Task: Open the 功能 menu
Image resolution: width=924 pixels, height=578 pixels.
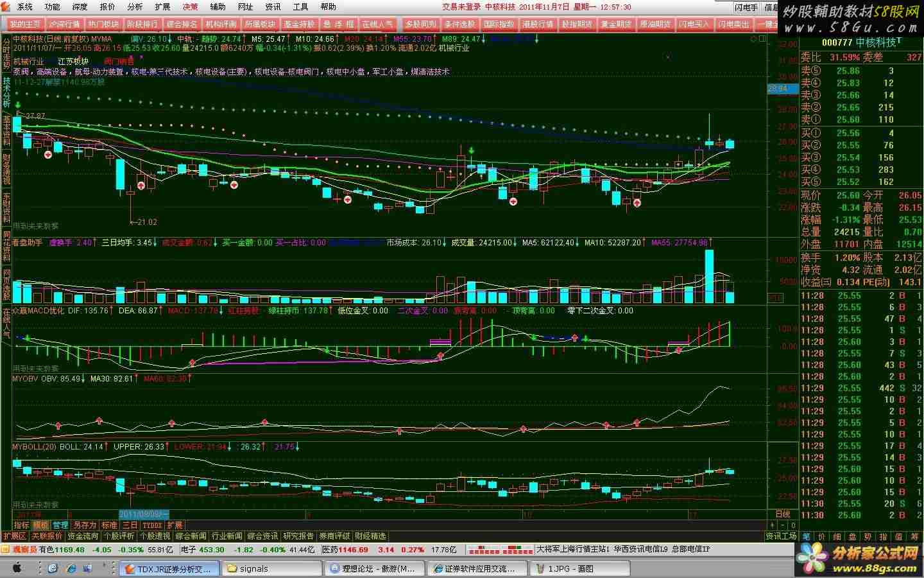Action: [x=52, y=7]
